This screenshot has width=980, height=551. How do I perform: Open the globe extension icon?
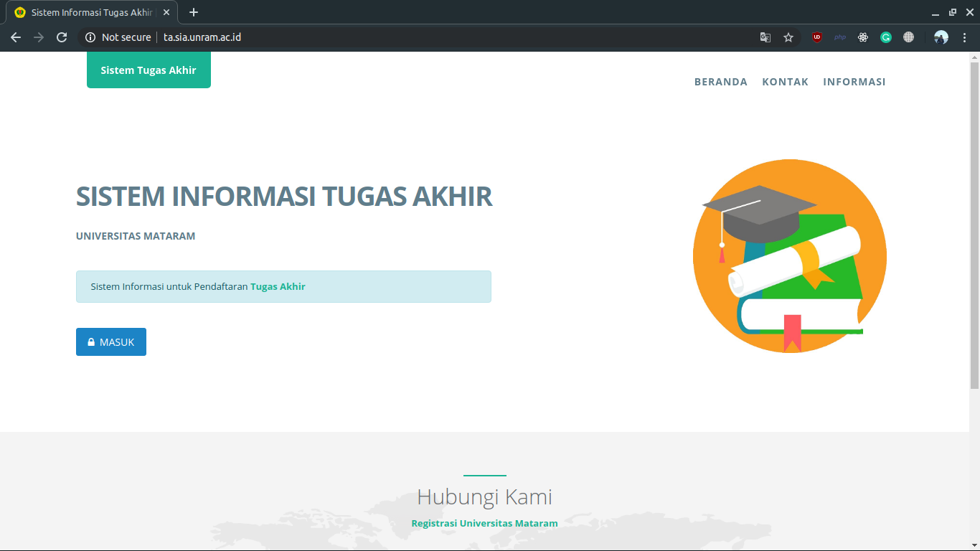(909, 37)
